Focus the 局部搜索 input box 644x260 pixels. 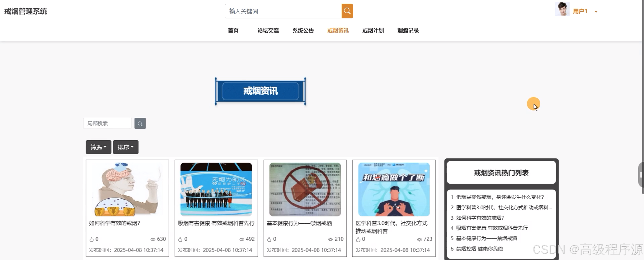tap(107, 124)
